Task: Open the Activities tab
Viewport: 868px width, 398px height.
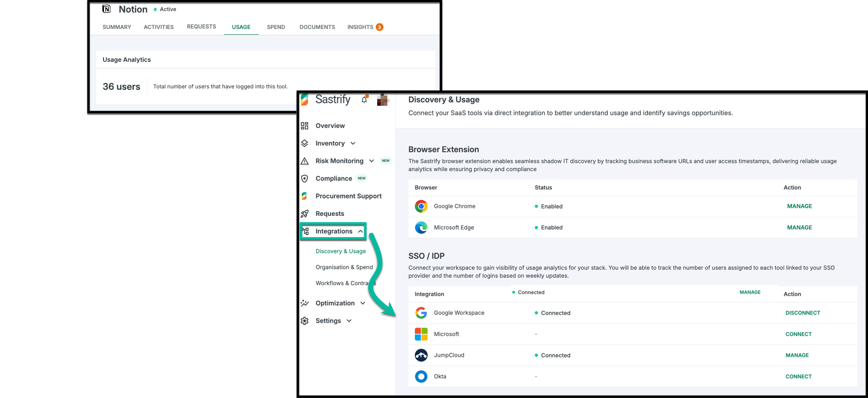Action: 159,27
